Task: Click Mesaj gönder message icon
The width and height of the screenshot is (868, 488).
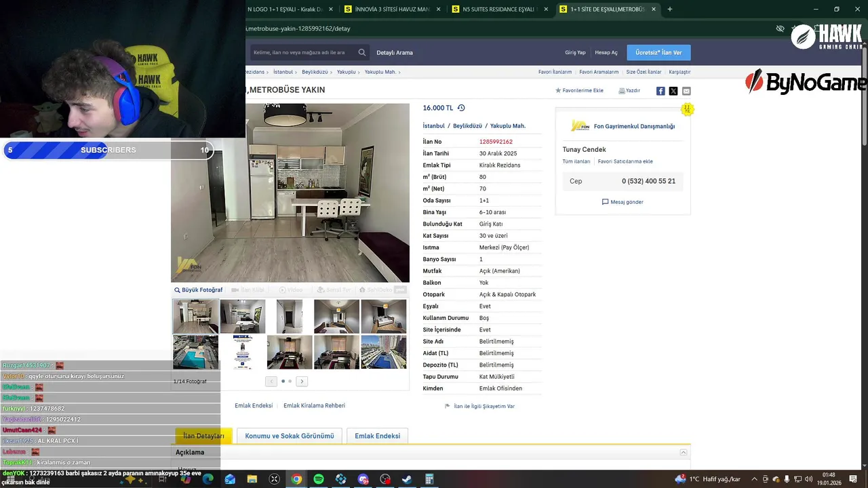Action: [606, 202]
